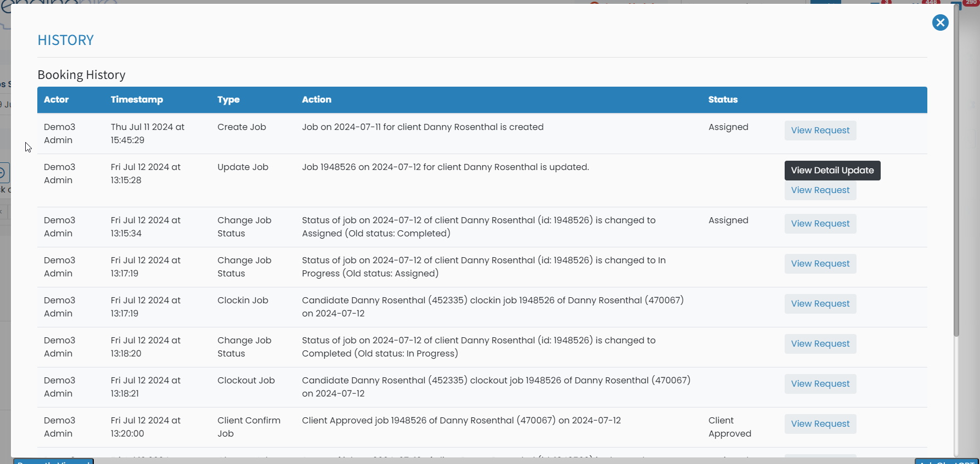Image resolution: width=980 pixels, height=464 pixels.
Task: Open View Request for the Clockout Job entry
Action: (820, 384)
